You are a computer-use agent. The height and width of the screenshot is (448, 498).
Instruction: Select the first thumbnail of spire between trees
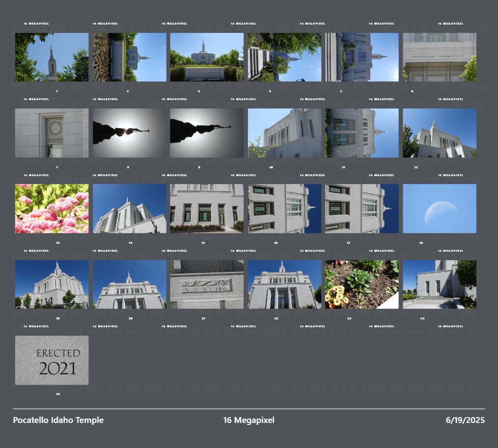point(52,57)
